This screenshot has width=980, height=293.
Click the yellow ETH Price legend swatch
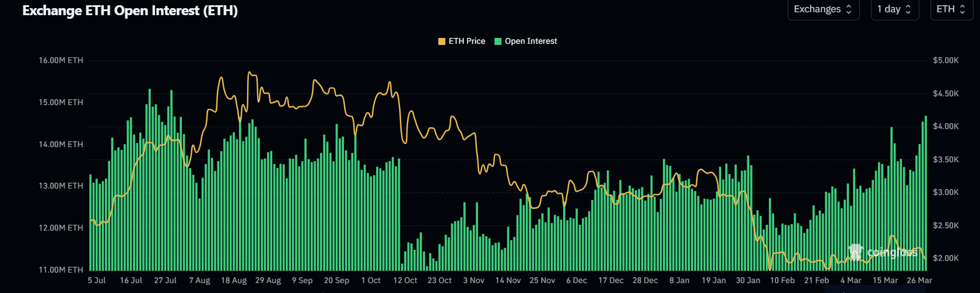coord(442,41)
